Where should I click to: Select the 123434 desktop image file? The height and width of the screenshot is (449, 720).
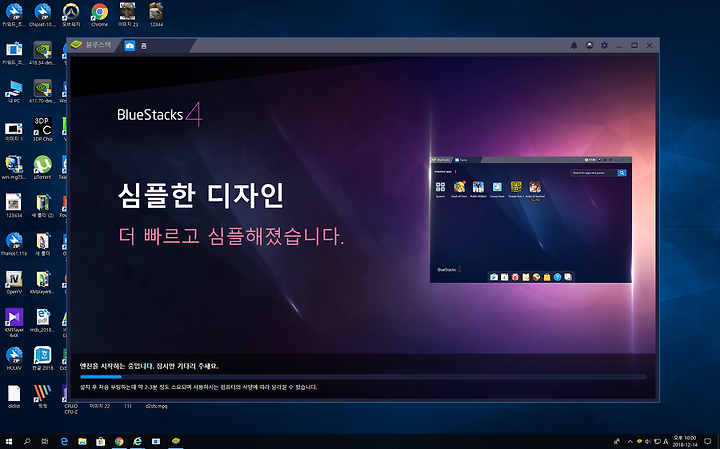[14, 206]
